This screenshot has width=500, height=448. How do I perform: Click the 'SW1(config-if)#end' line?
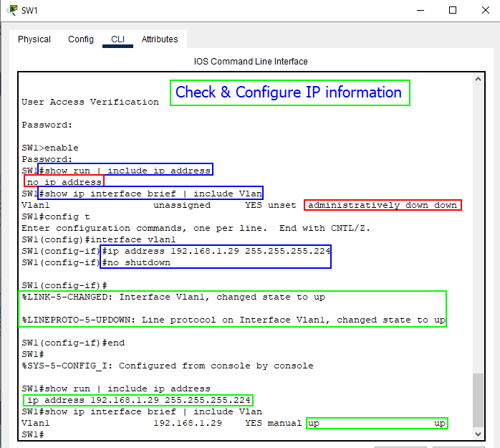pyautogui.click(x=73, y=343)
